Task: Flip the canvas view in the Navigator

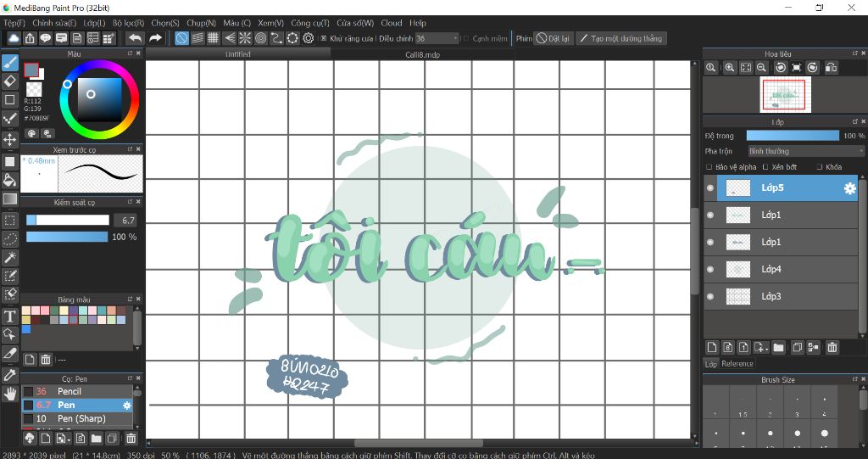Action: click(831, 68)
